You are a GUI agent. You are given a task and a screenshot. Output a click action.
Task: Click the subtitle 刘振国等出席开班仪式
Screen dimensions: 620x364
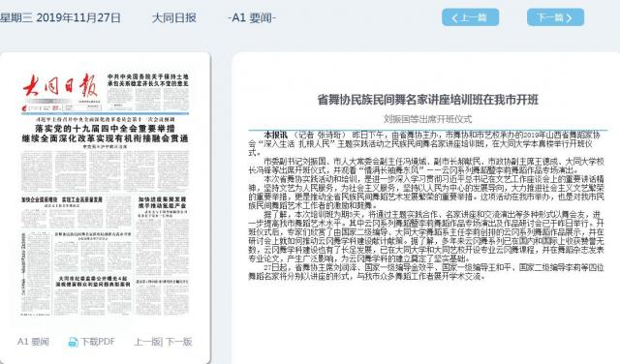(428, 118)
